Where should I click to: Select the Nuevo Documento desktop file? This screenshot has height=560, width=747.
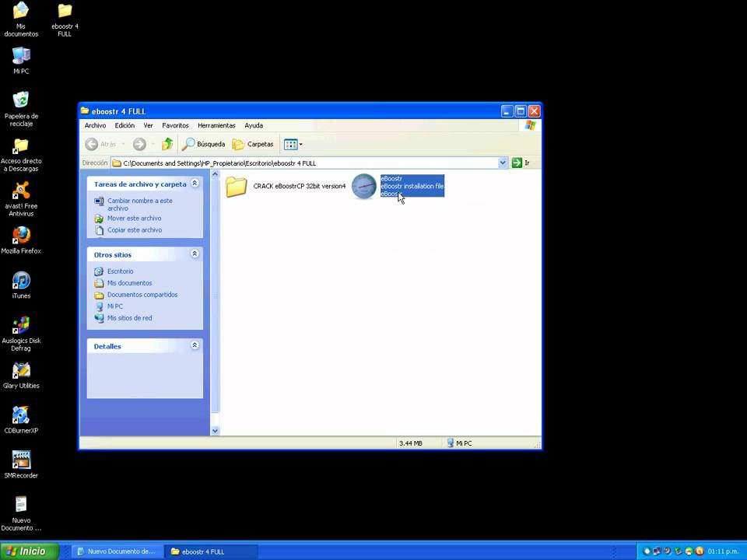(21, 513)
